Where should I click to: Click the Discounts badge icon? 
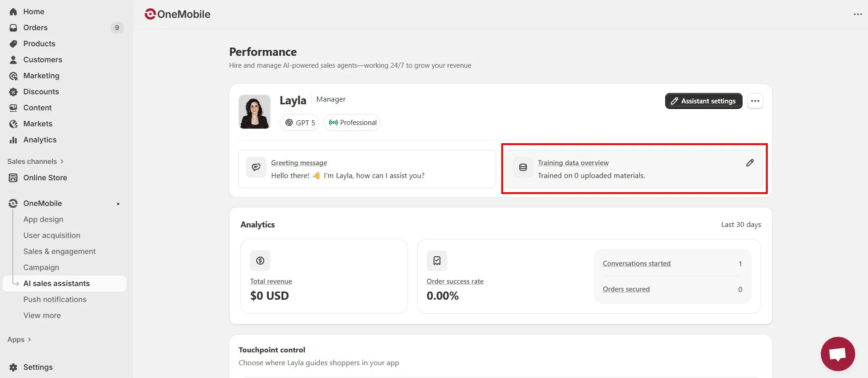click(13, 92)
